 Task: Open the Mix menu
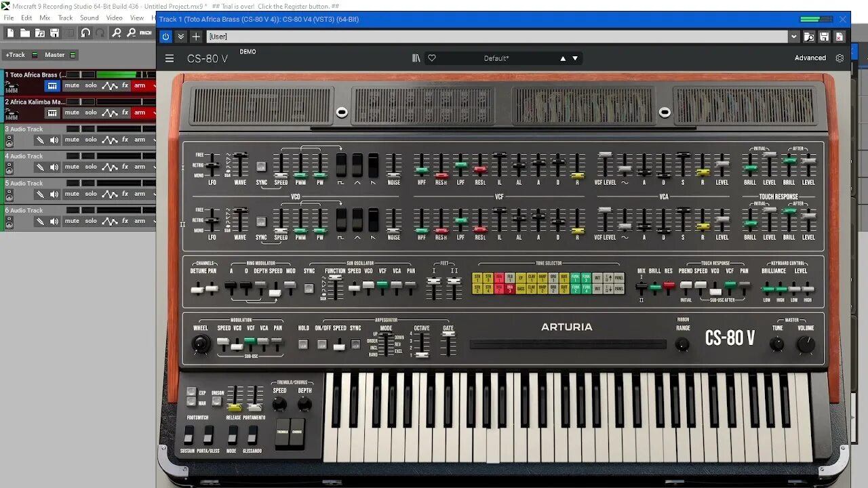click(x=45, y=18)
